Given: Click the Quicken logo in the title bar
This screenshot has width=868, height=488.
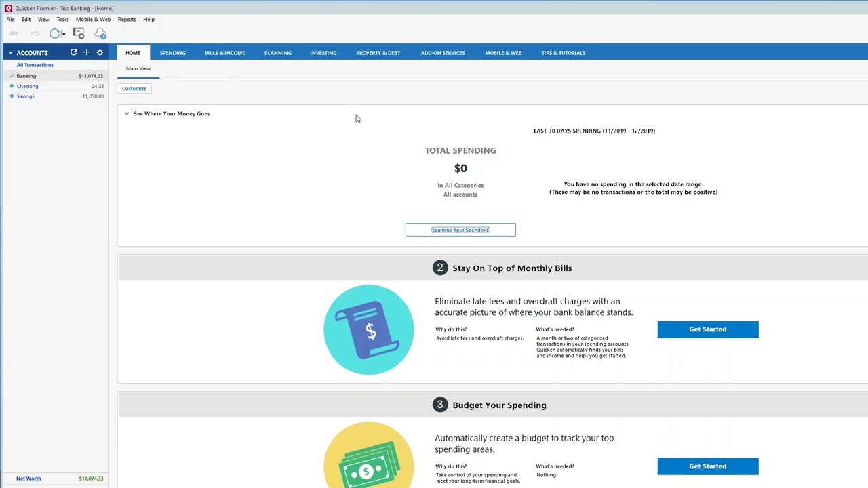Looking at the screenshot, I should [7, 8].
